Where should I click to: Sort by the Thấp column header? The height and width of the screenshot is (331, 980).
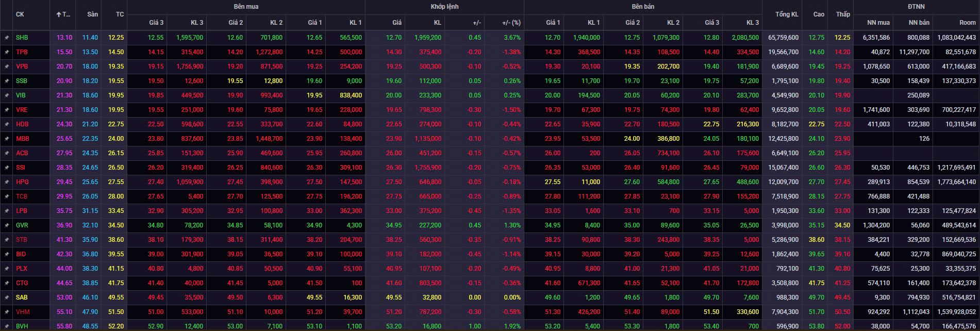click(843, 14)
